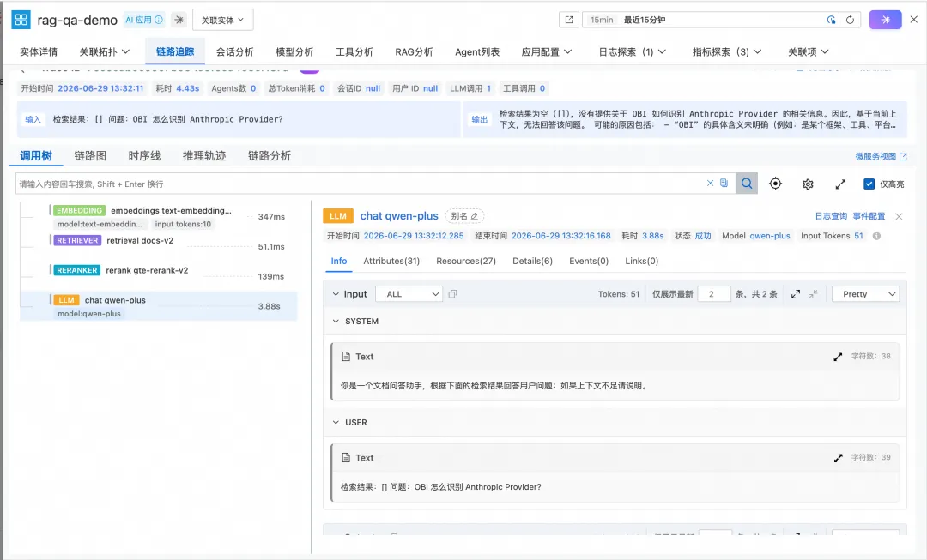This screenshot has height=560, width=927.
Task: Open the 应用配置 dropdown
Action: point(547,52)
